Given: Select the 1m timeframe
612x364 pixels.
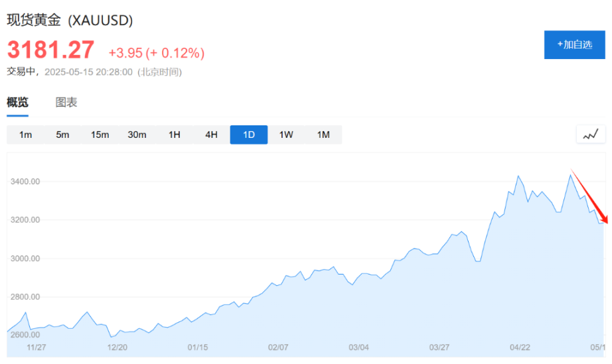Looking at the screenshot, I should click(x=25, y=135).
